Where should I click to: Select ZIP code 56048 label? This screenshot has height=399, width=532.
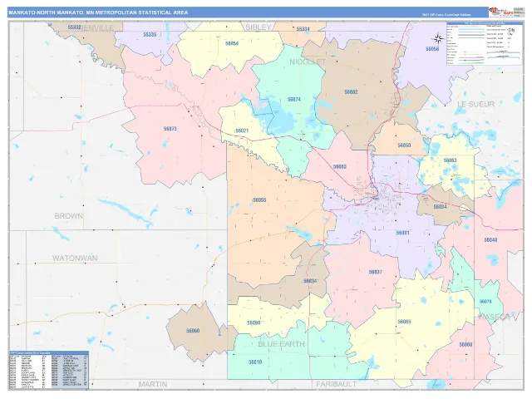pos(490,240)
